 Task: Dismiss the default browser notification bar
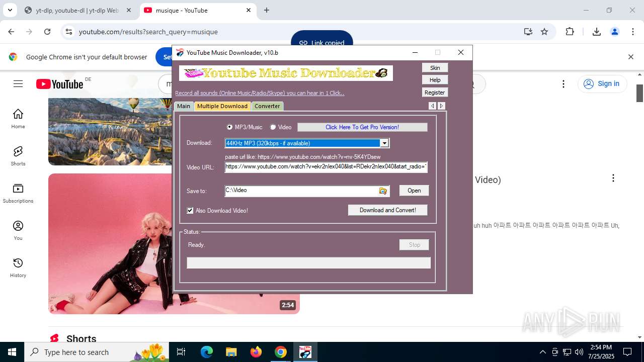(630, 57)
